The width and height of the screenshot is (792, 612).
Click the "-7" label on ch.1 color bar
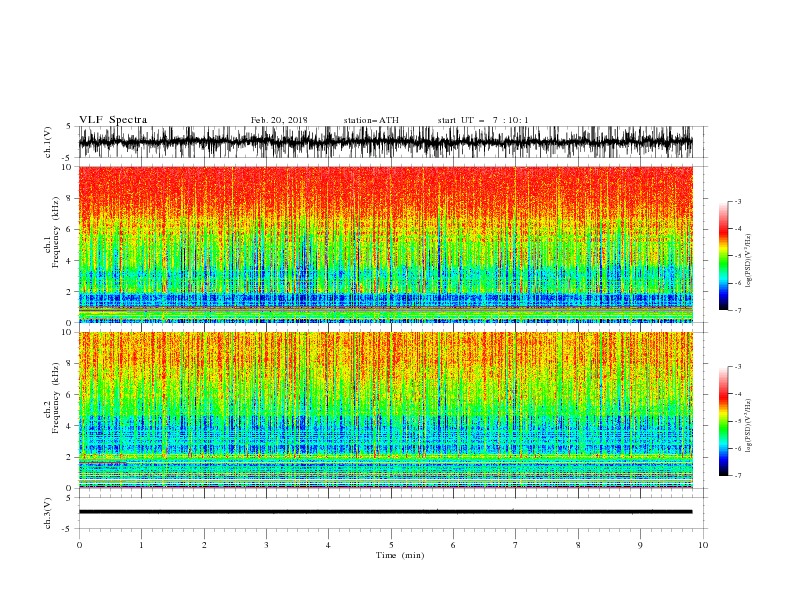pyautogui.click(x=738, y=310)
